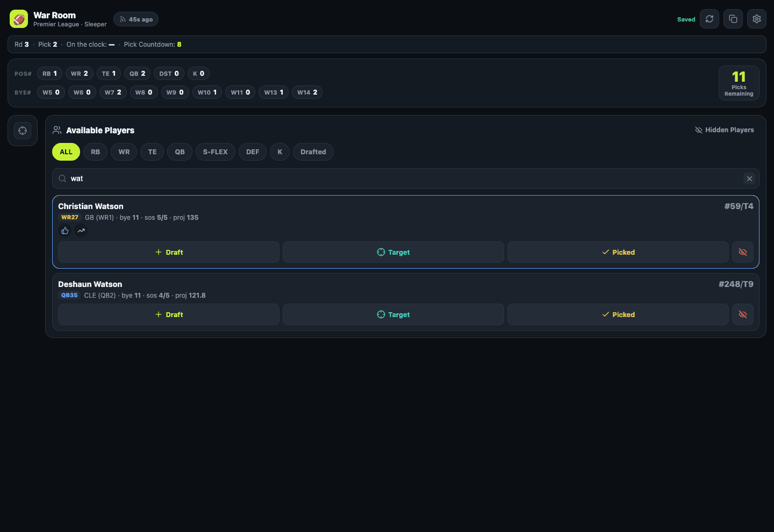Click the 11 Picks Remaining counter
The image size is (774, 532).
click(x=739, y=83)
